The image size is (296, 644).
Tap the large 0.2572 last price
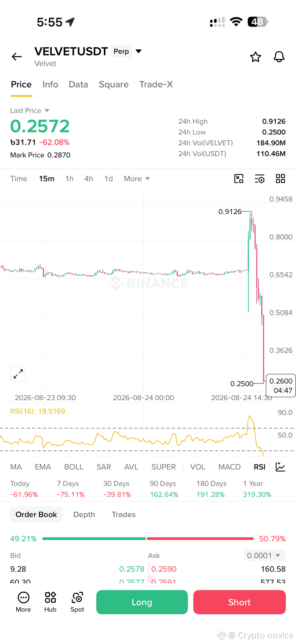[40, 126]
